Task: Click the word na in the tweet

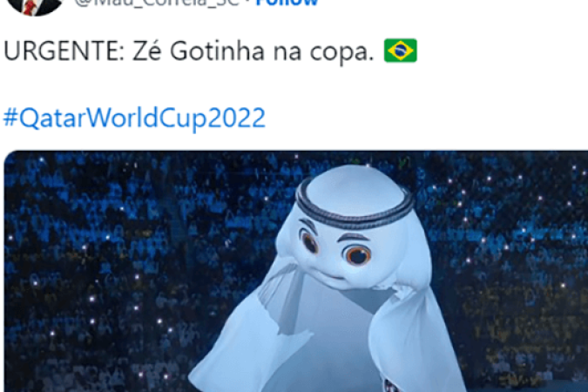Action: (x=287, y=52)
